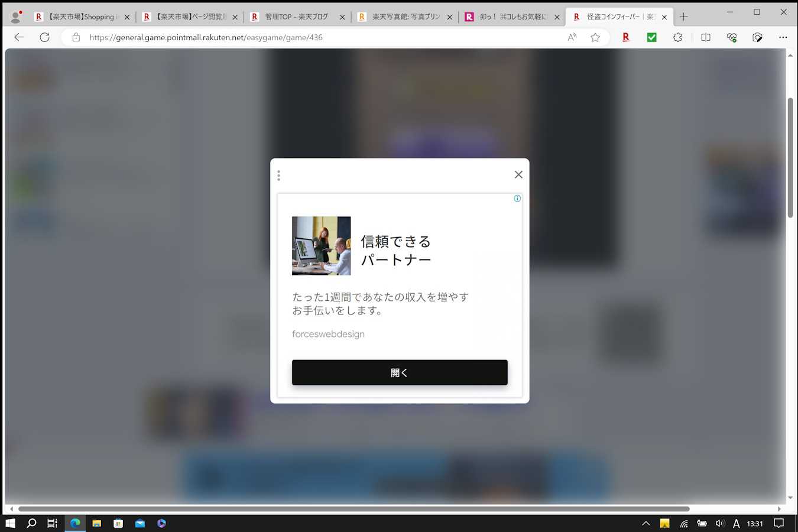Switch to the 楽天写真館 tab
This screenshot has height=532, width=798.
[x=405, y=17]
